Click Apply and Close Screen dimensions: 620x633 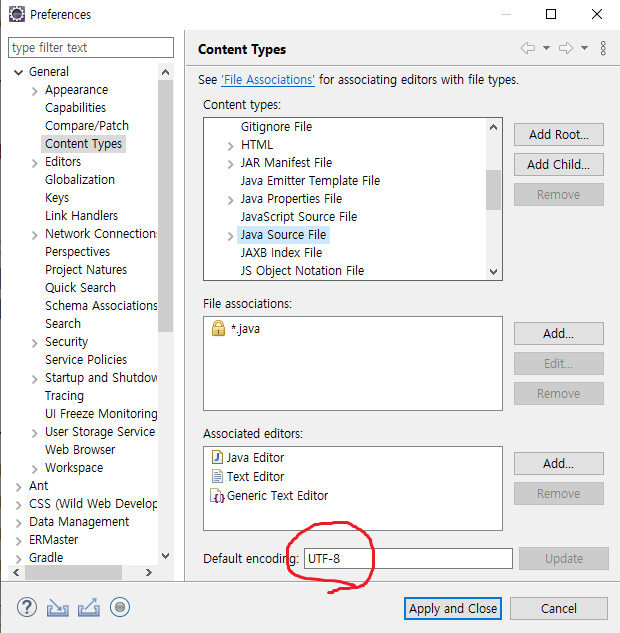[453, 608]
